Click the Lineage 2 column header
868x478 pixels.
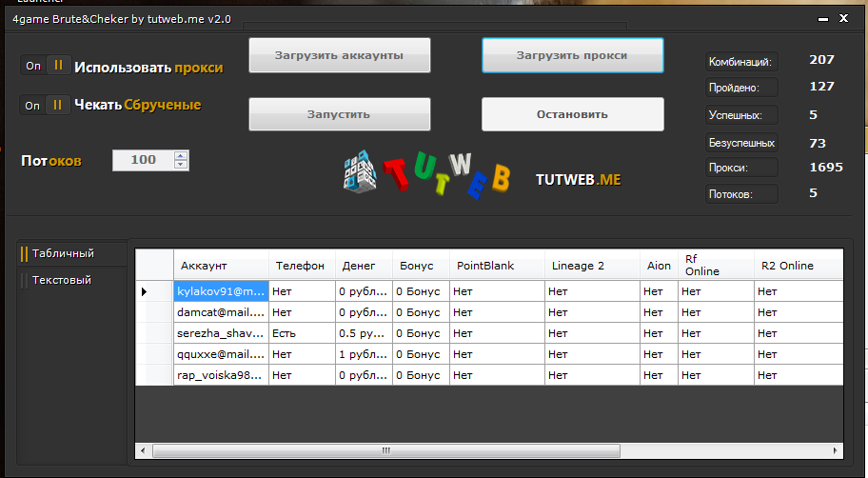pos(592,266)
